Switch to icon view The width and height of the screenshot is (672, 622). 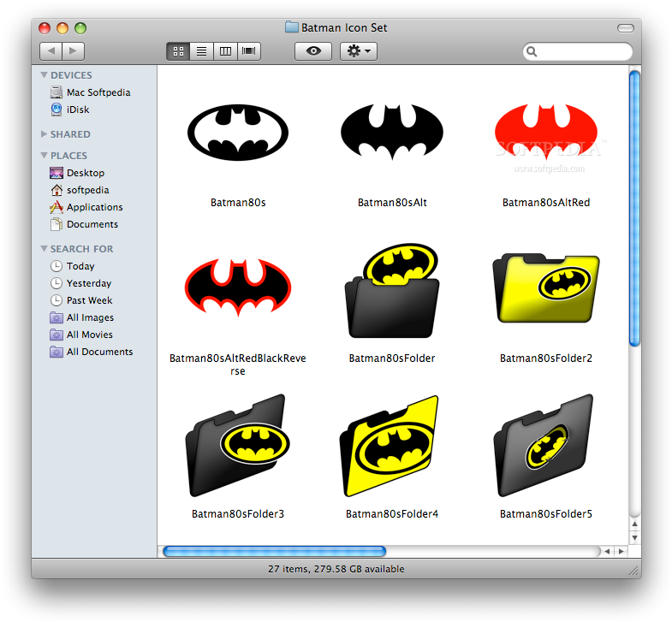click(x=178, y=51)
